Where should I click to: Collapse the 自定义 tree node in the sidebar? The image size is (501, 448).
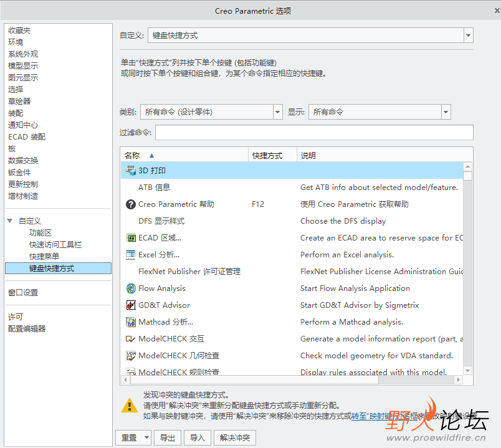pos(10,221)
